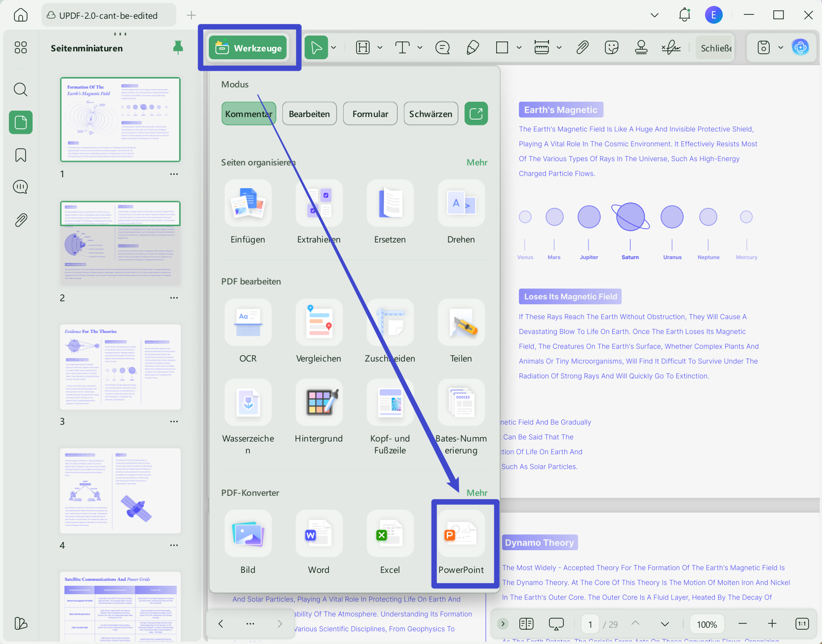Viewport: 822px width, 644px height.
Task: Click the Home icon
Action: (x=21, y=15)
